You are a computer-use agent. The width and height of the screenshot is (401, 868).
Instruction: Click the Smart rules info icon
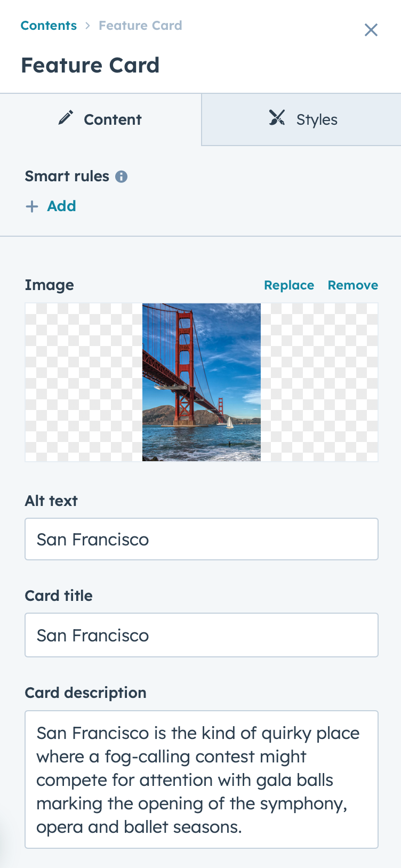122,176
